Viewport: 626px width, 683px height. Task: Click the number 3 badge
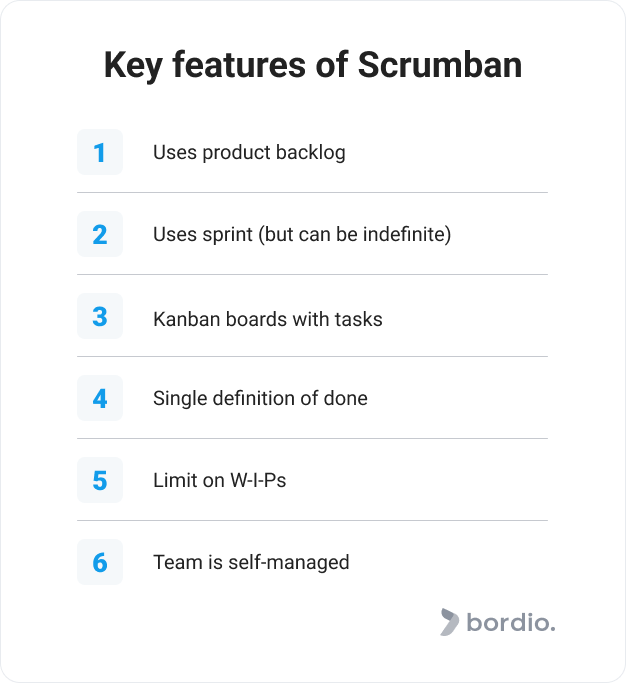(x=100, y=316)
